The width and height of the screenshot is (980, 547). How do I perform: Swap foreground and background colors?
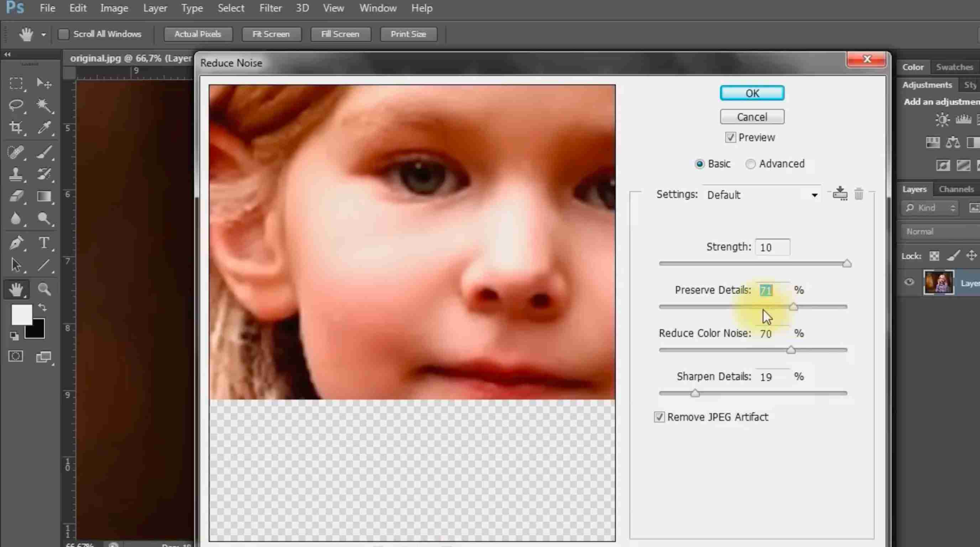point(42,307)
